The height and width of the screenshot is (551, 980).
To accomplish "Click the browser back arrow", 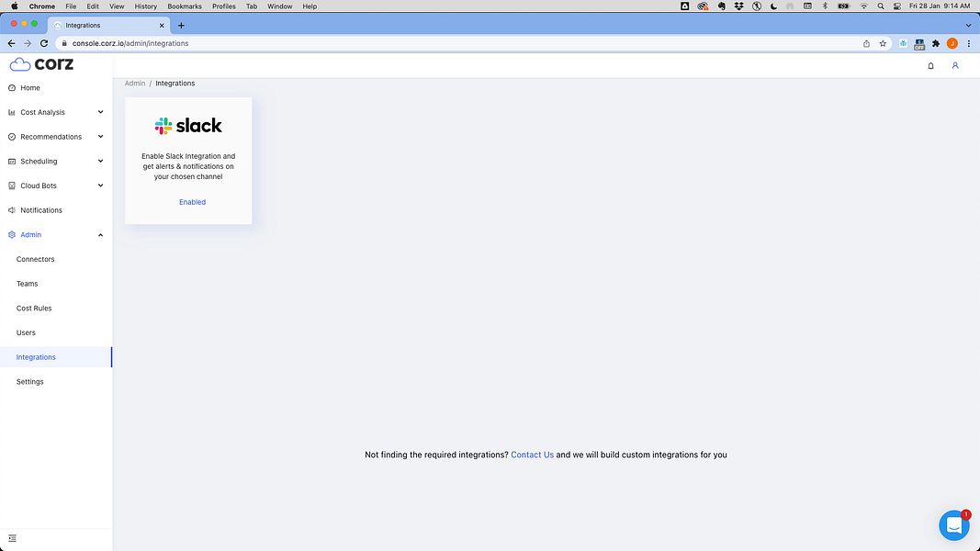I will coord(11,43).
